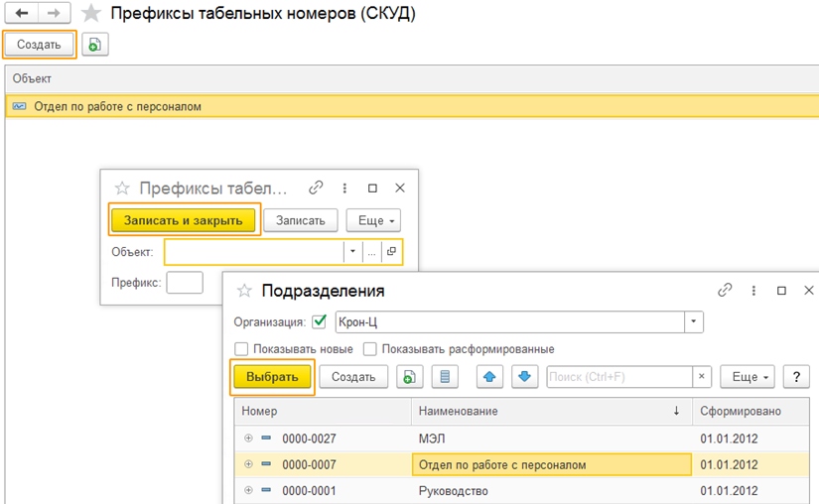This screenshot has height=504, width=819.
Task: Click the open-object icon in the Объект field
Action: point(392,252)
